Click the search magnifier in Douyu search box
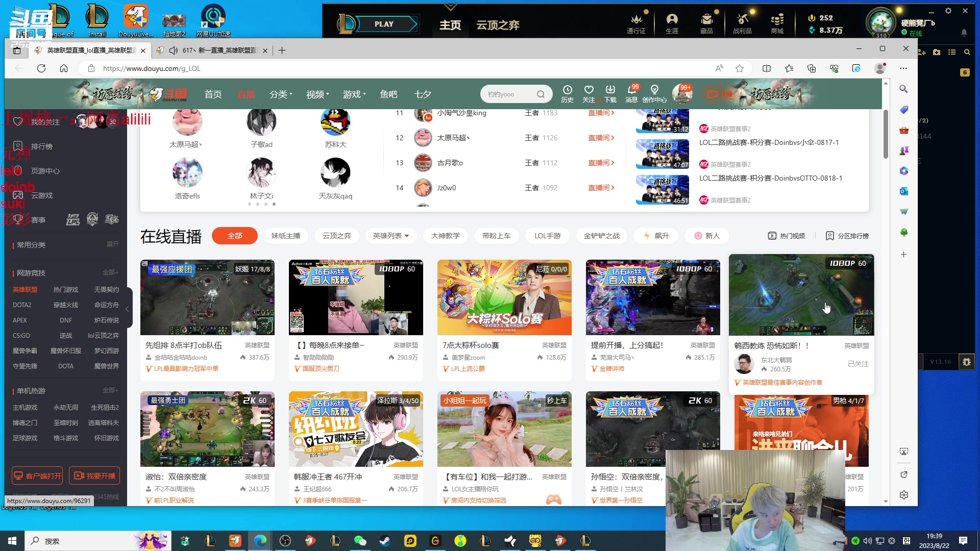 pyautogui.click(x=541, y=94)
